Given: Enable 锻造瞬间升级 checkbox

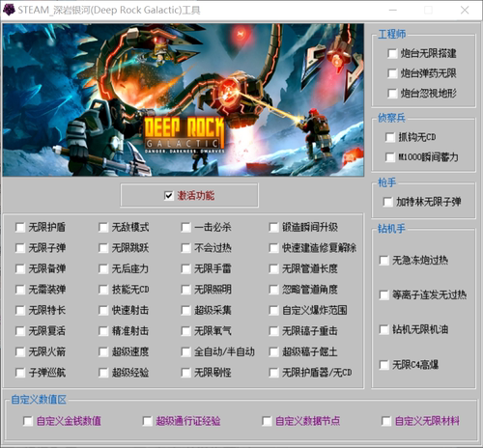Looking at the screenshot, I should [x=273, y=228].
